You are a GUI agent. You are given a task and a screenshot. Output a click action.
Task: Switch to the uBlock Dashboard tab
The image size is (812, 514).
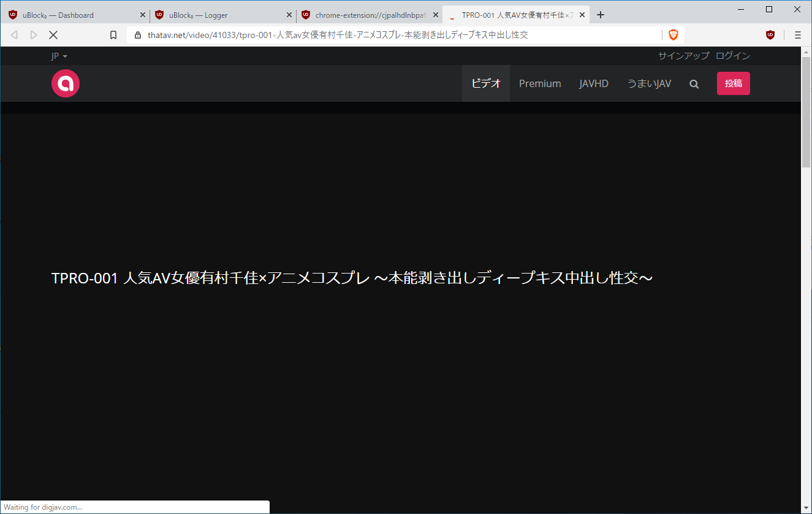(x=74, y=13)
